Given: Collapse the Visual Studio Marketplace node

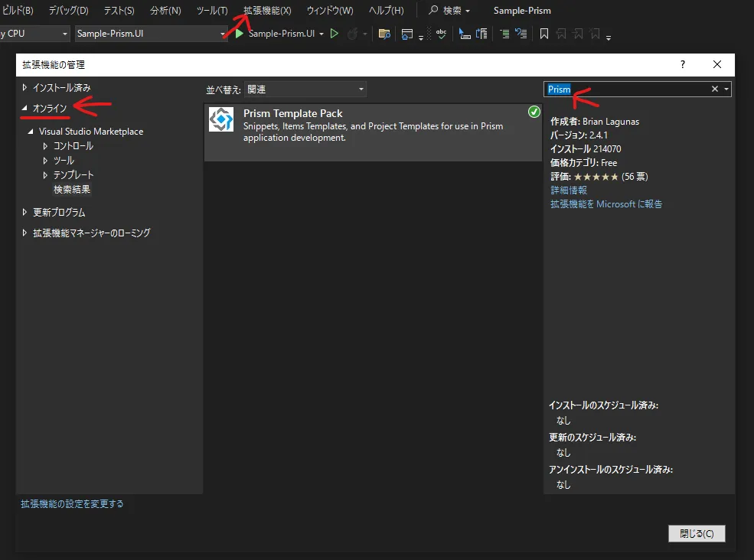Looking at the screenshot, I should tap(31, 132).
